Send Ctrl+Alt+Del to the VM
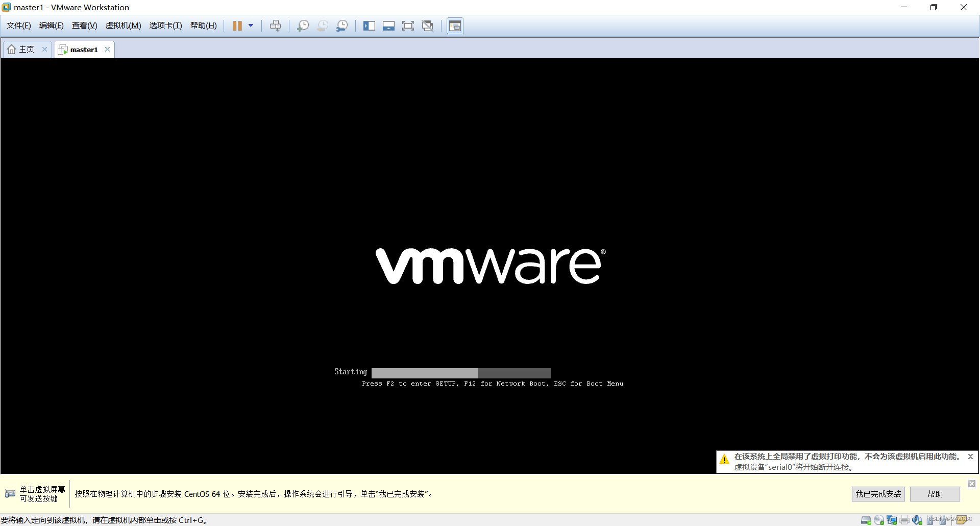 275,26
